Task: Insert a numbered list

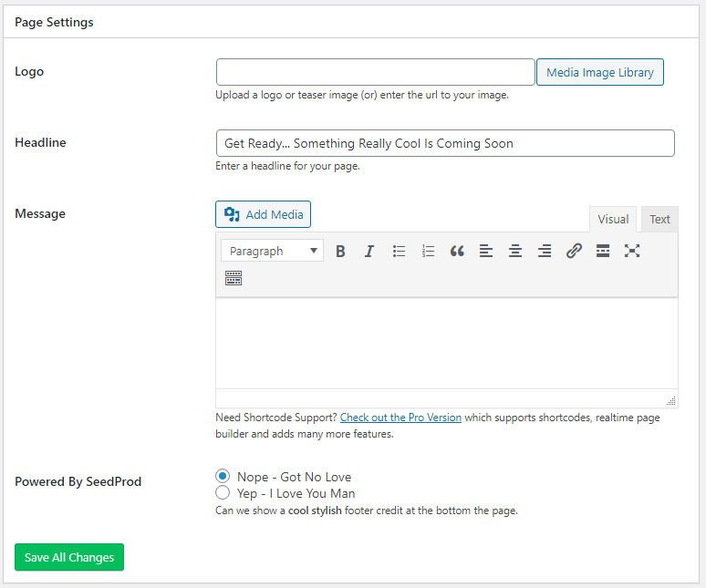Action: 428,251
